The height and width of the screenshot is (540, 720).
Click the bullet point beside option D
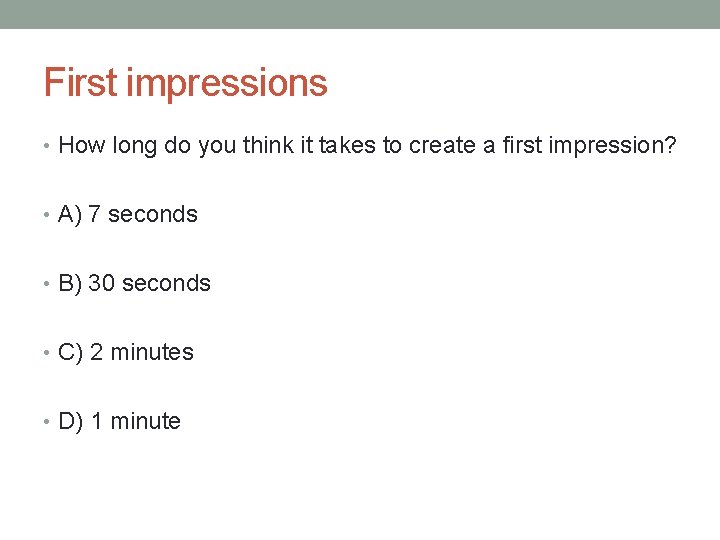[46, 421]
